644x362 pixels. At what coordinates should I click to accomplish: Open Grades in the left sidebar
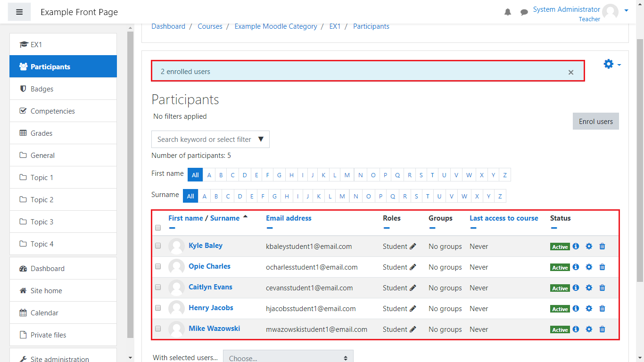click(x=41, y=133)
